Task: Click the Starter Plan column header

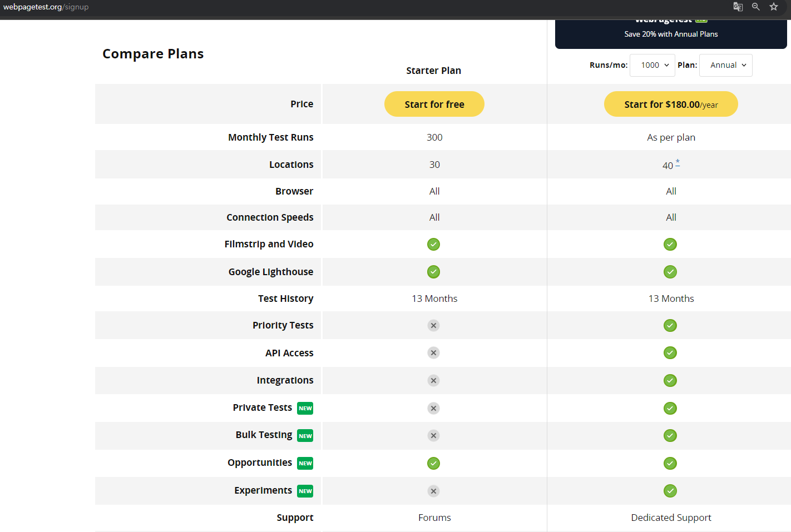Action: pos(433,71)
